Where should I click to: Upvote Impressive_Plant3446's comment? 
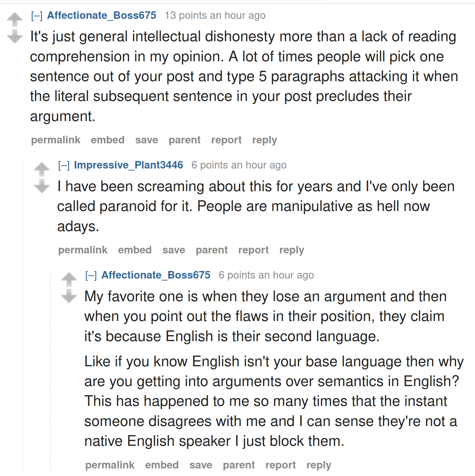coord(42,169)
